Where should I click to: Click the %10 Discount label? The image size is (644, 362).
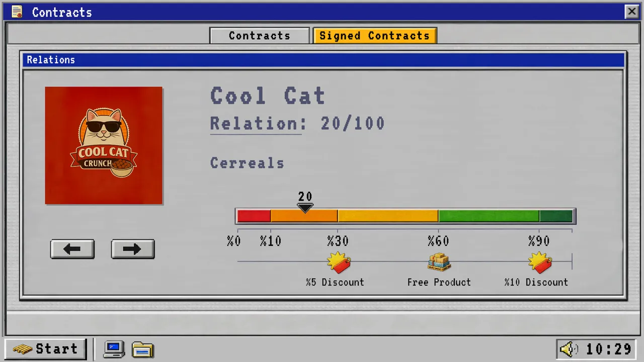coord(536,282)
